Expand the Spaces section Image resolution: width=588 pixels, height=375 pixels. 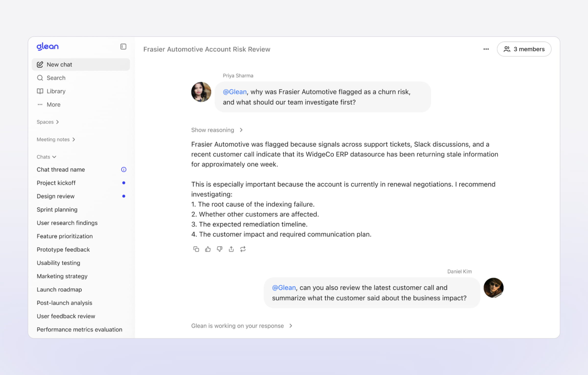click(x=48, y=122)
